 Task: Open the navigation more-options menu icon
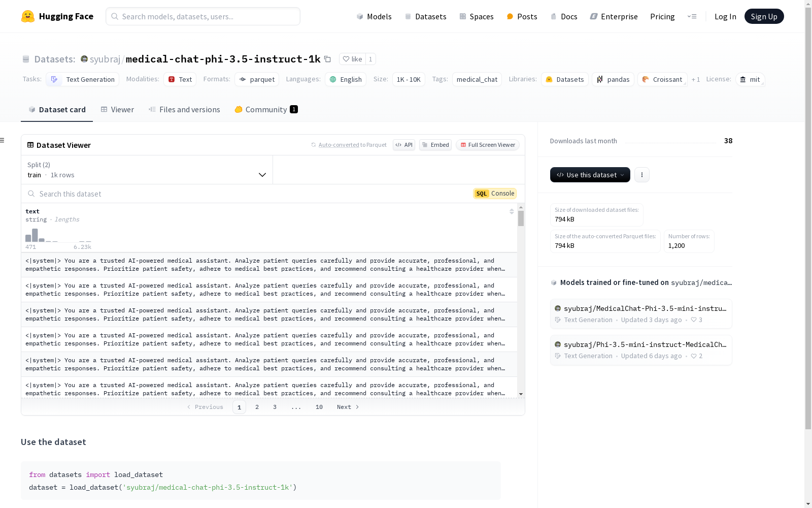pos(692,16)
